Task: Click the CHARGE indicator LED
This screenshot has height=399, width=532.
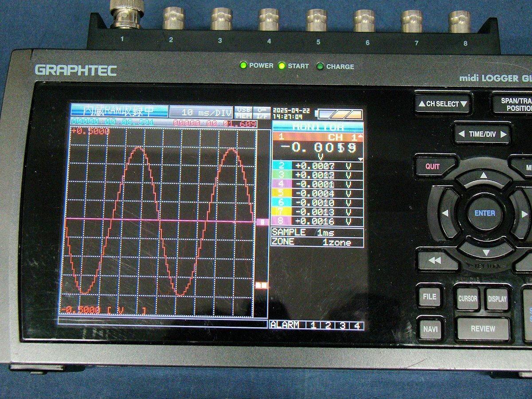Action: click(x=320, y=66)
